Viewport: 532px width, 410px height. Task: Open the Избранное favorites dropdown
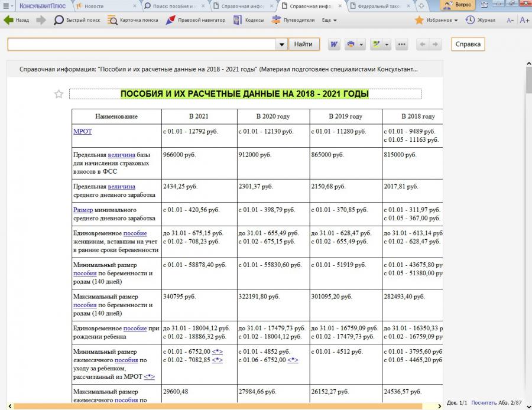[x=436, y=20]
